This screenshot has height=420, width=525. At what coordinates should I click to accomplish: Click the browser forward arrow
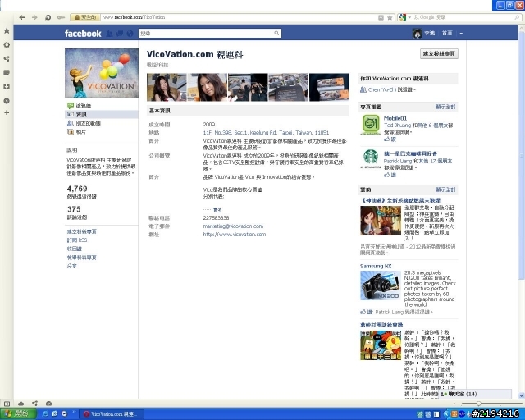(x=34, y=17)
